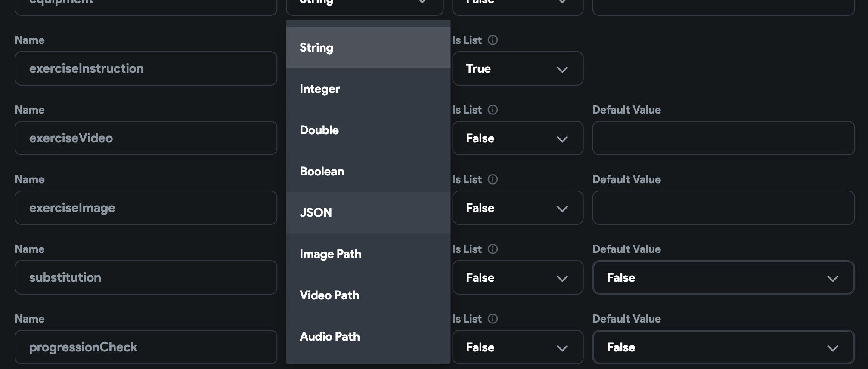Open Is List dropdown for exerciseImage
Screen dimensions: 868x369
[x=518, y=208]
